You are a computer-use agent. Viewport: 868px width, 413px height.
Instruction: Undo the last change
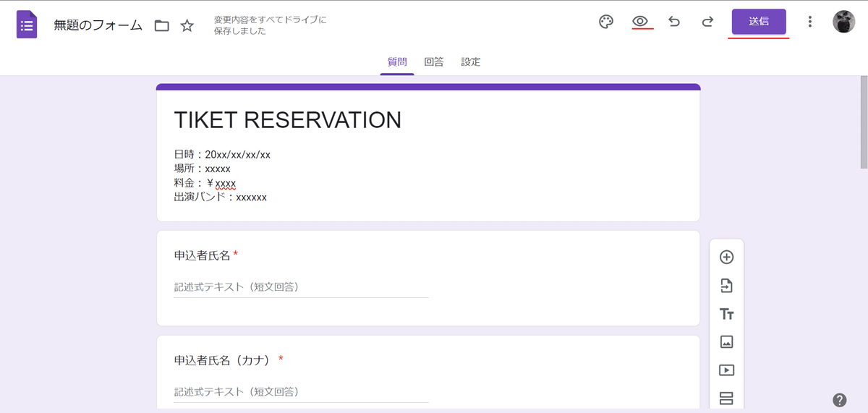674,22
